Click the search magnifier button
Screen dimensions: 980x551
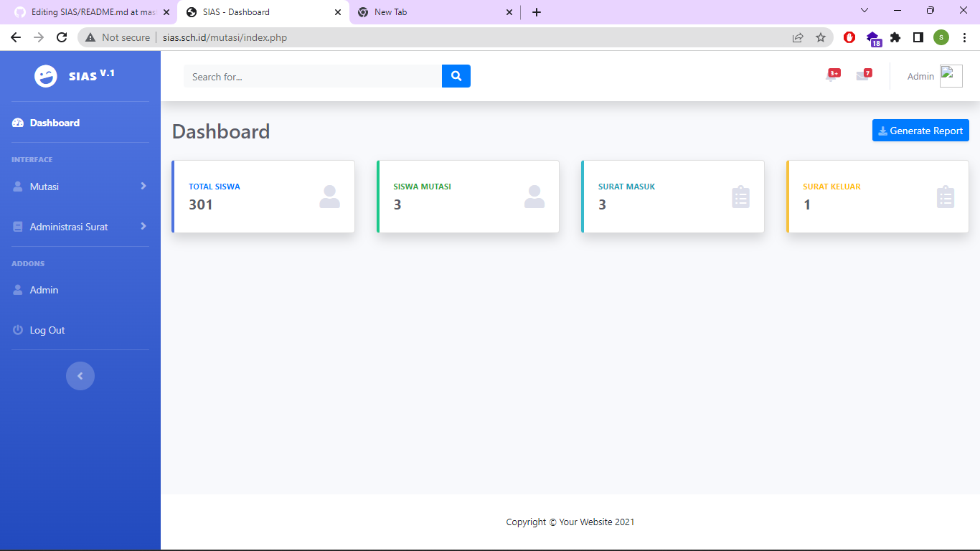456,75
